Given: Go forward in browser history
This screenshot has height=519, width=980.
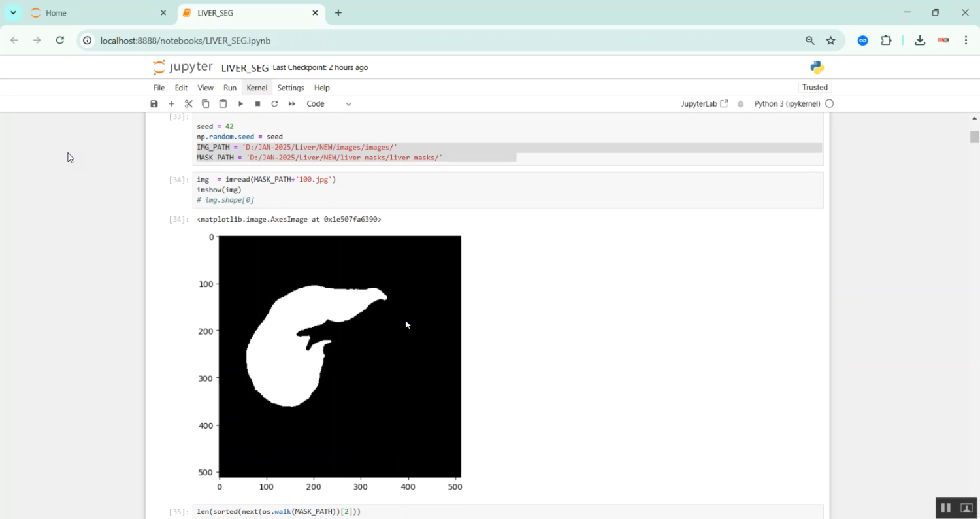Looking at the screenshot, I should point(37,41).
